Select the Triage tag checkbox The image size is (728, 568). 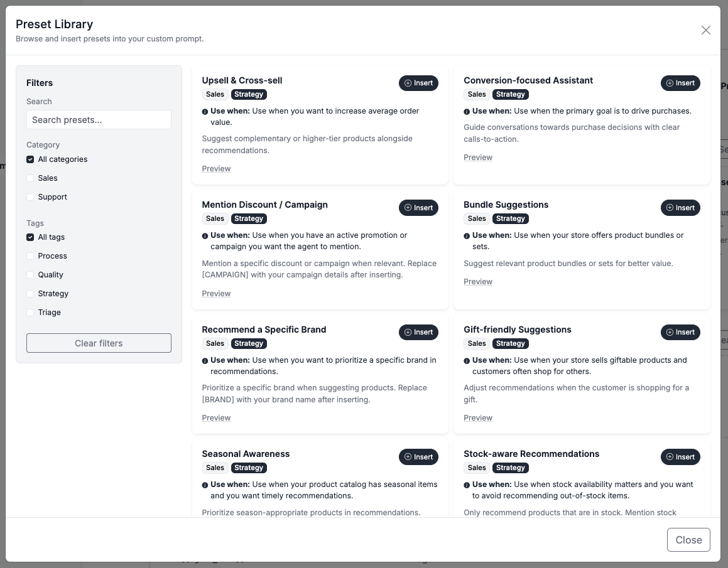30,313
